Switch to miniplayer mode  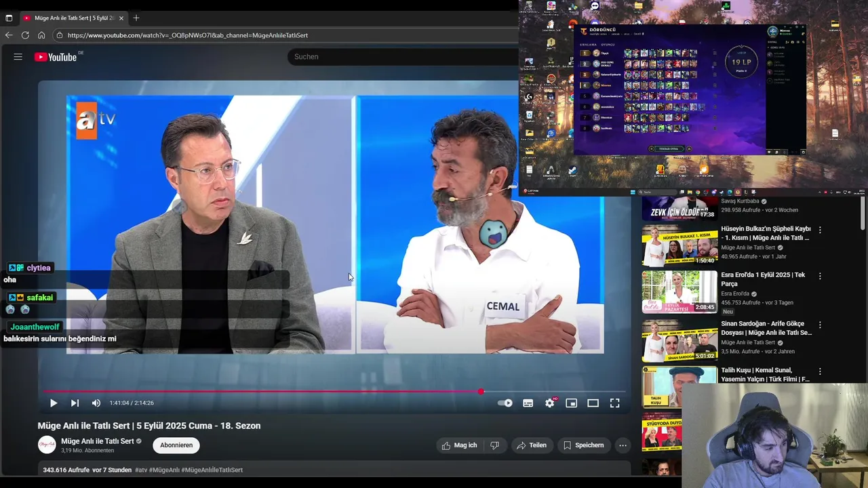tap(572, 403)
